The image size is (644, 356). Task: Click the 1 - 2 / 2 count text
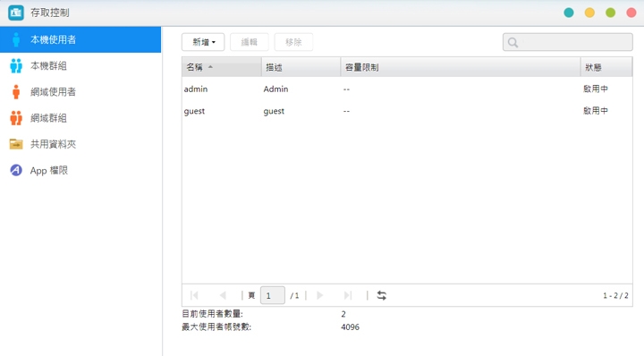pos(615,296)
